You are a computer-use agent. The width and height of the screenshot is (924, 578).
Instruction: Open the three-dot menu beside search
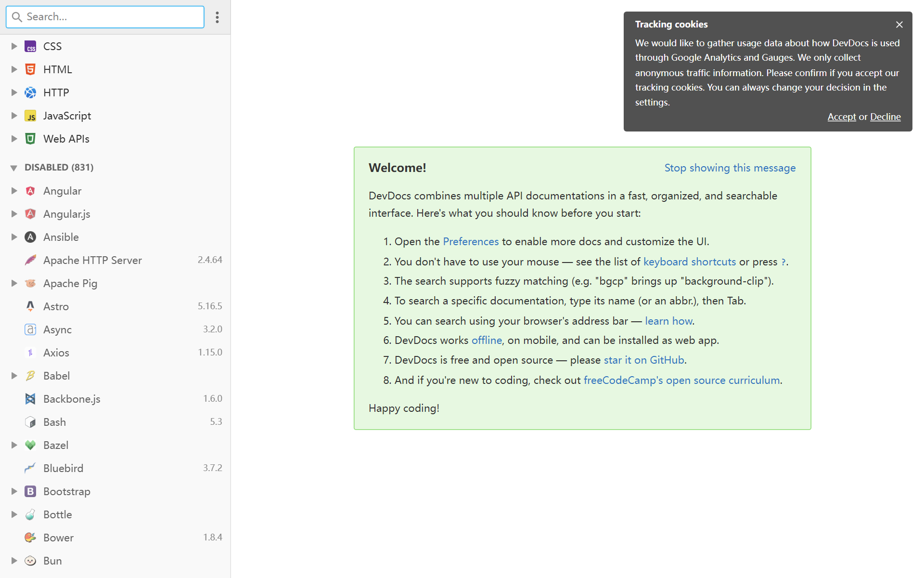217,17
